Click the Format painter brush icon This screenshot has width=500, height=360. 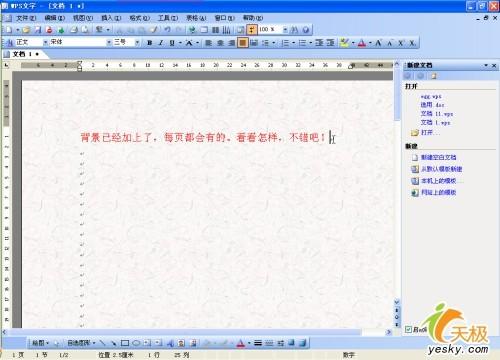coord(154,30)
